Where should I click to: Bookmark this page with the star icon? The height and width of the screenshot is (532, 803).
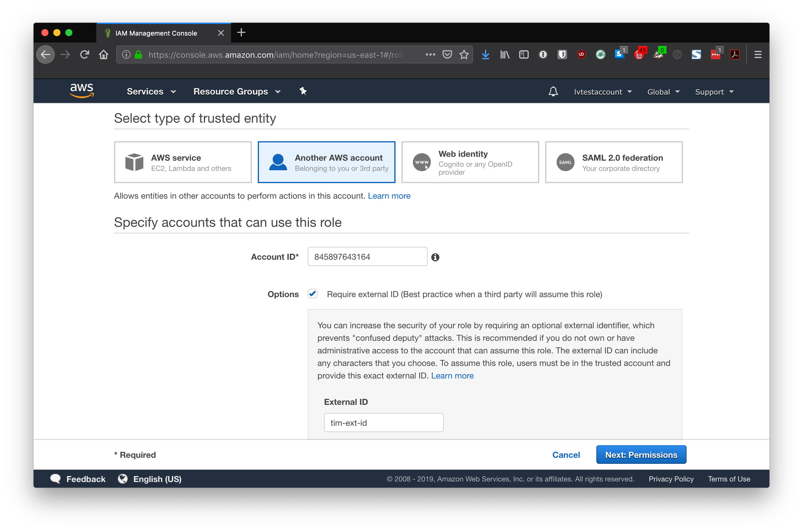click(464, 55)
